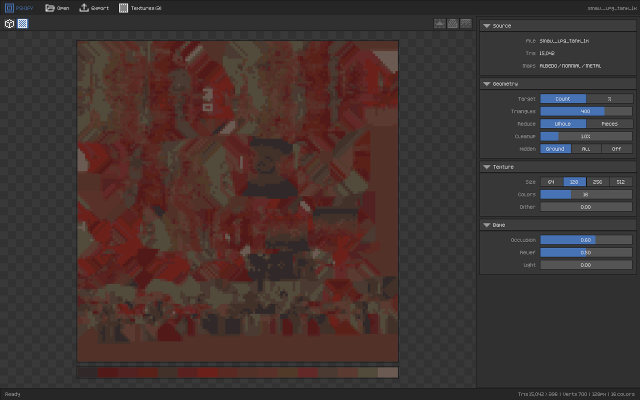
Task: Click the Maps value ALBEDO/NORMAL/METAL
Action: point(570,66)
